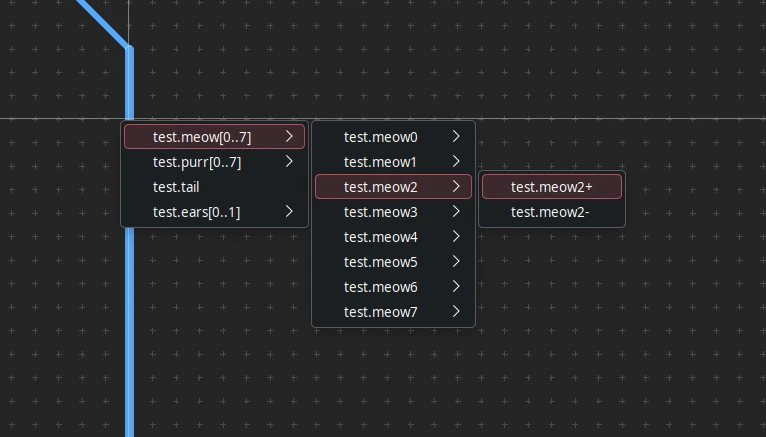This screenshot has width=766, height=437.
Task: Open the test.meow4 entry
Action: (x=381, y=237)
